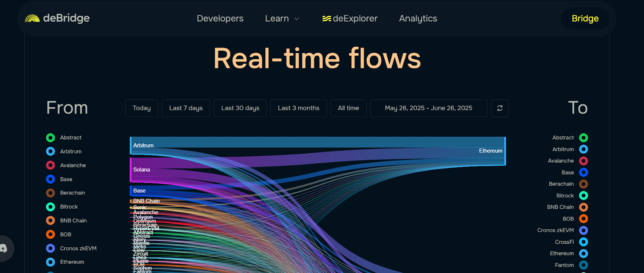Toggle Avalanche in the From list

[66, 165]
